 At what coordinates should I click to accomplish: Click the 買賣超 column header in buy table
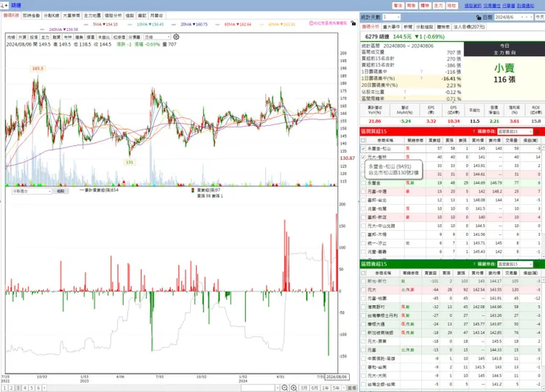tap(435, 140)
